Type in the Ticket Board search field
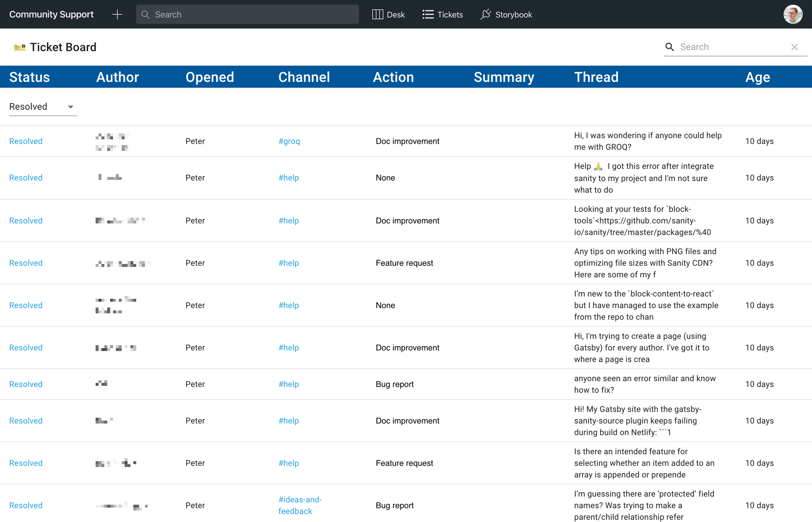Viewport: 812px width, 522px height. point(732,47)
